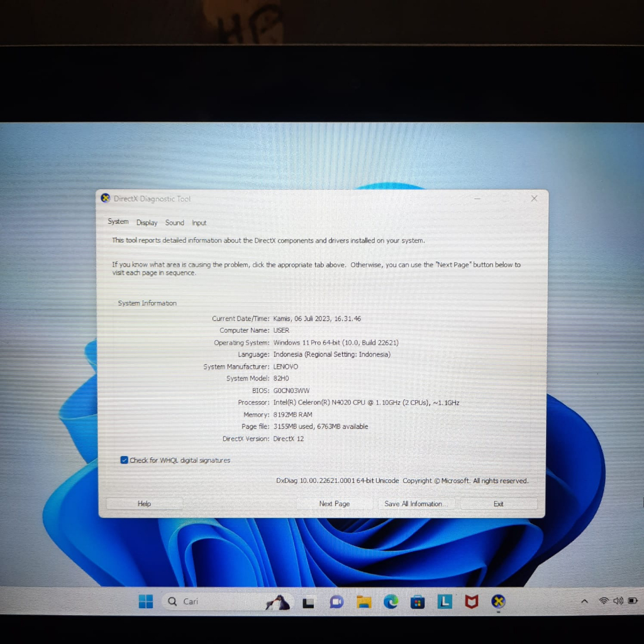Open File Explorer from the taskbar

tap(364, 602)
